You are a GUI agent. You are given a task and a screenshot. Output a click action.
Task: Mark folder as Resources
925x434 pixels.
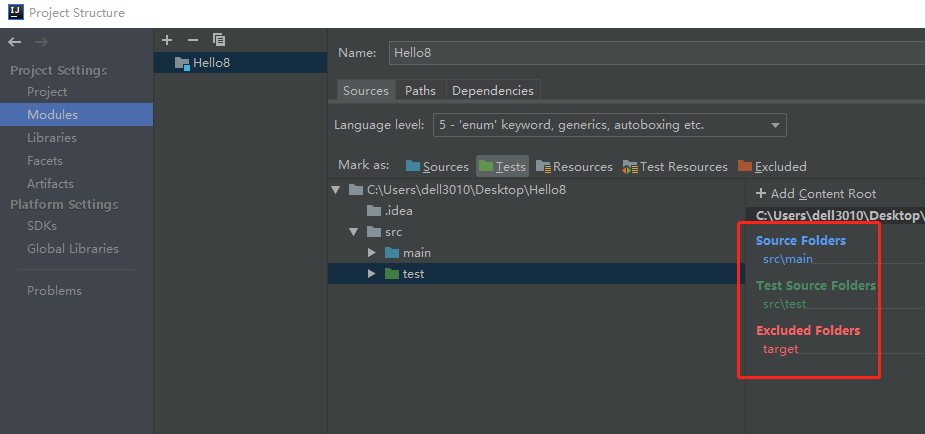tap(574, 167)
